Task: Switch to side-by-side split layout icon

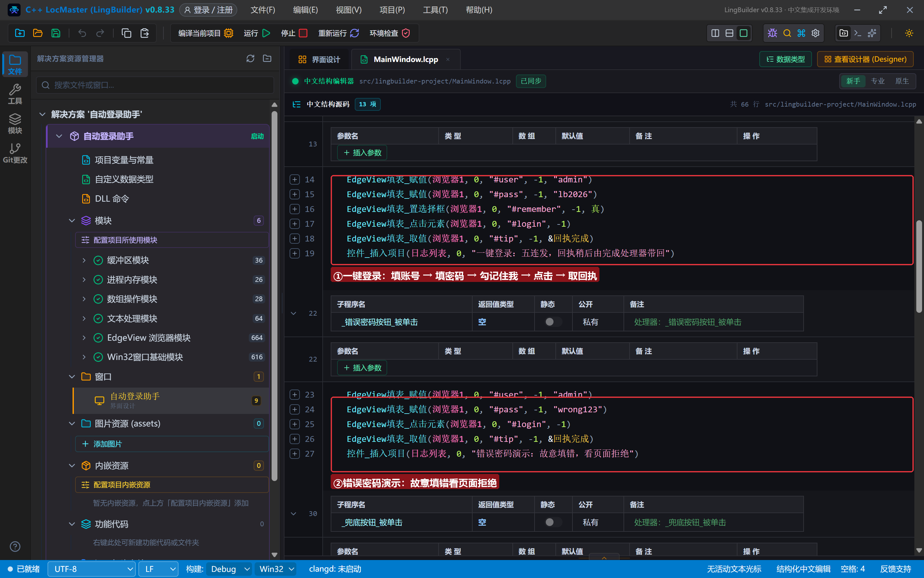Action: [x=715, y=33]
